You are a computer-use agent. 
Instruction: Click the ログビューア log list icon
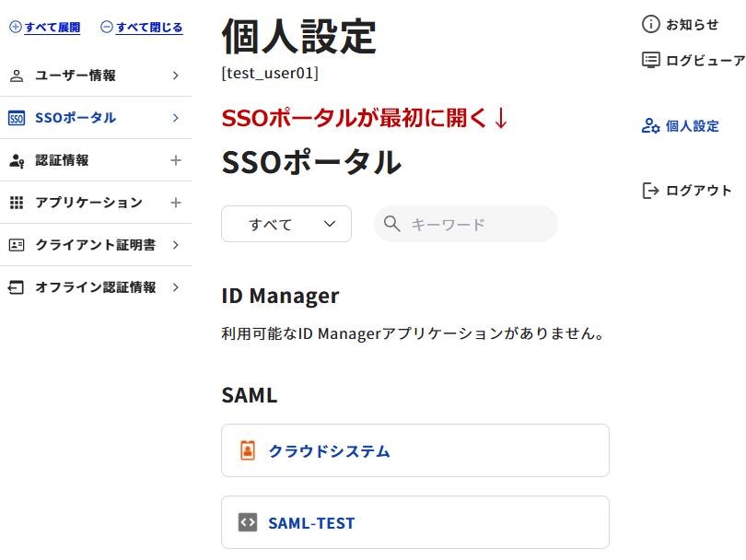point(651,61)
